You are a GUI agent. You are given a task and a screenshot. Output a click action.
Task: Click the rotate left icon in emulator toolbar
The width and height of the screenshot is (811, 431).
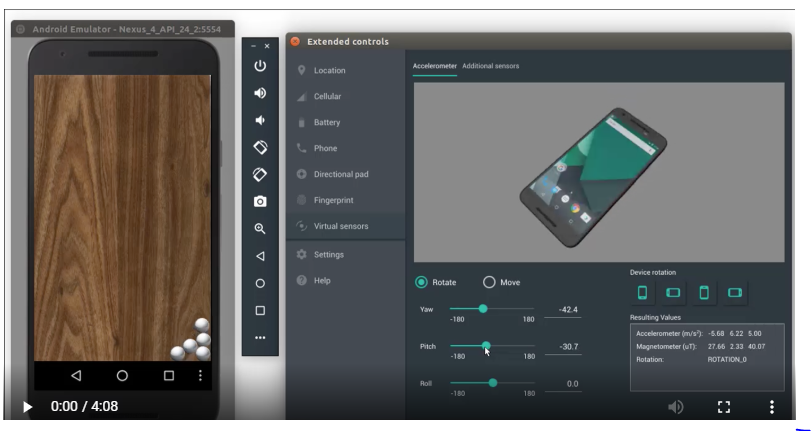click(260, 147)
